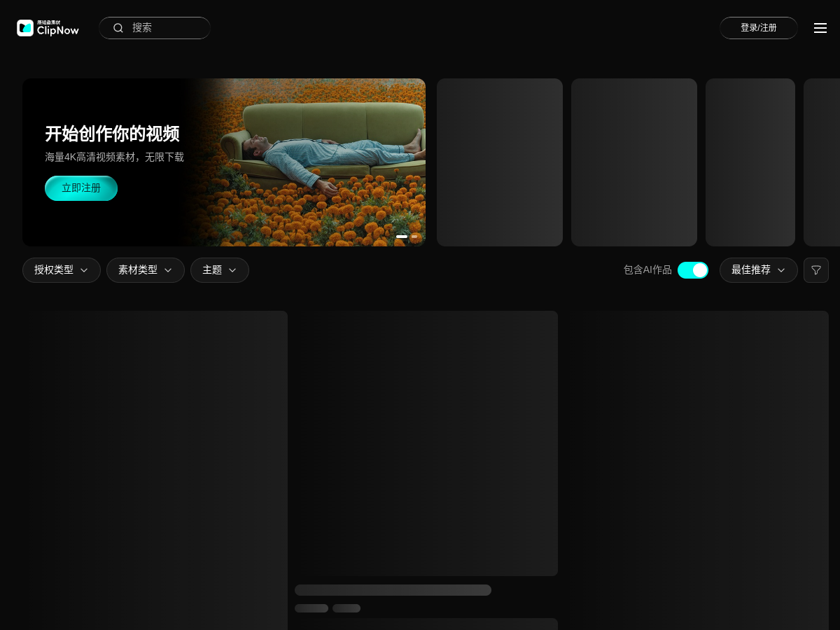Expand the 素材类型 dropdown
Image resolution: width=840 pixels, height=630 pixels.
click(x=146, y=270)
